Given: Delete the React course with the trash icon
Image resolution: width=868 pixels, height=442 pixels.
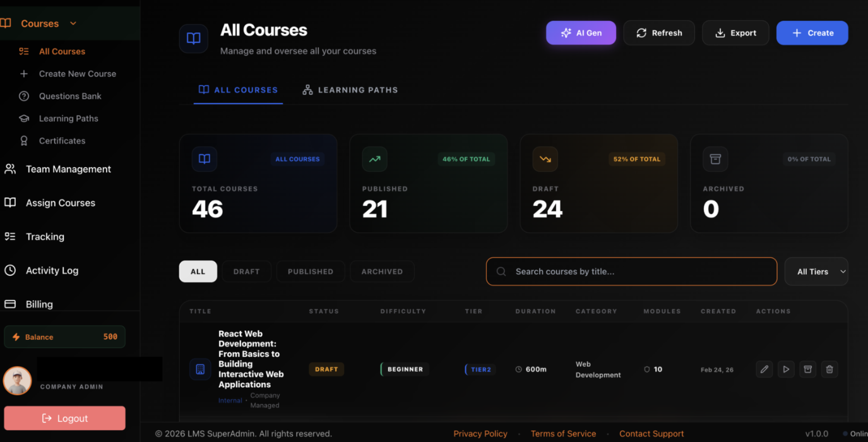Looking at the screenshot, I should pyautogui.click(x=829, y=369).
